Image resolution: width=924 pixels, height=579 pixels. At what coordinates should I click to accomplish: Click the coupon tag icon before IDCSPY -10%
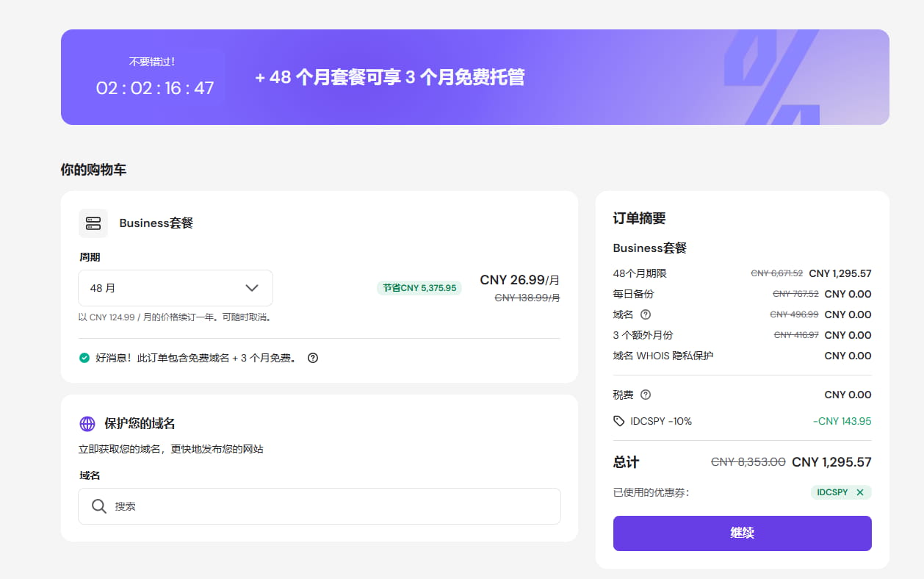(619, 420)
